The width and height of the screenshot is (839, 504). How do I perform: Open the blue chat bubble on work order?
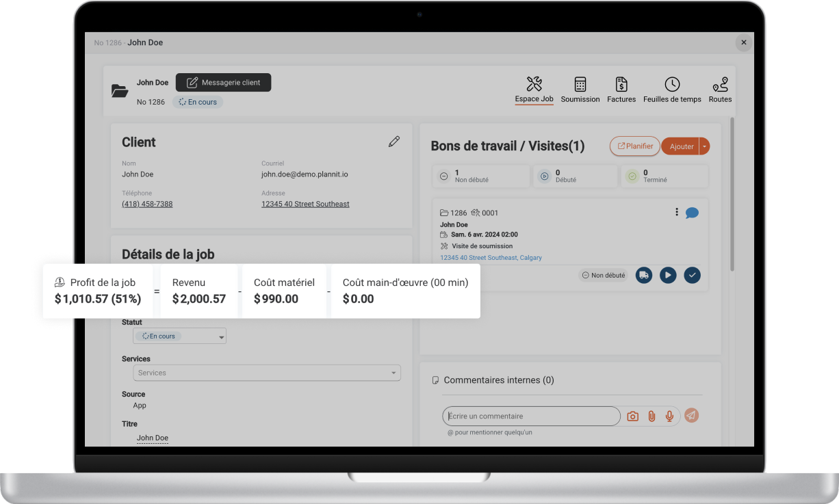pos(692,213)
